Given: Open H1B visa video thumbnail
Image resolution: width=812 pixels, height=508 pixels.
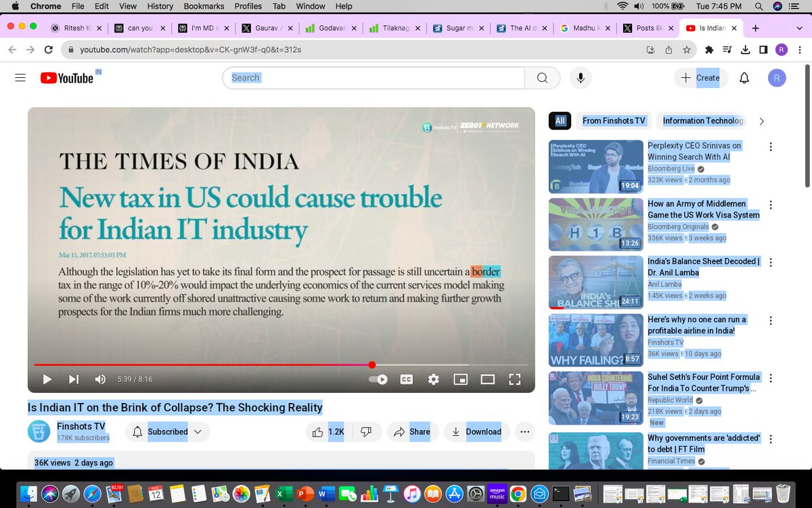Looking at the screenshot, I should click(595, 224).
